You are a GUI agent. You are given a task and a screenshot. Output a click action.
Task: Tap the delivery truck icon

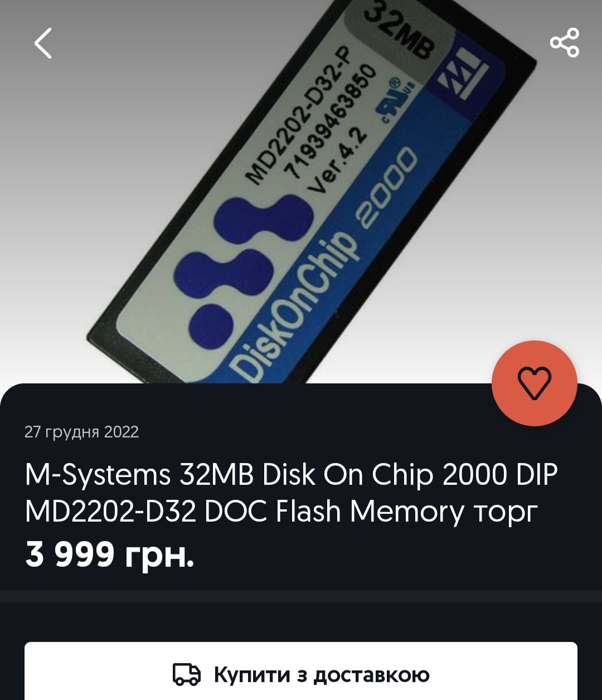(x=186, y=674)
